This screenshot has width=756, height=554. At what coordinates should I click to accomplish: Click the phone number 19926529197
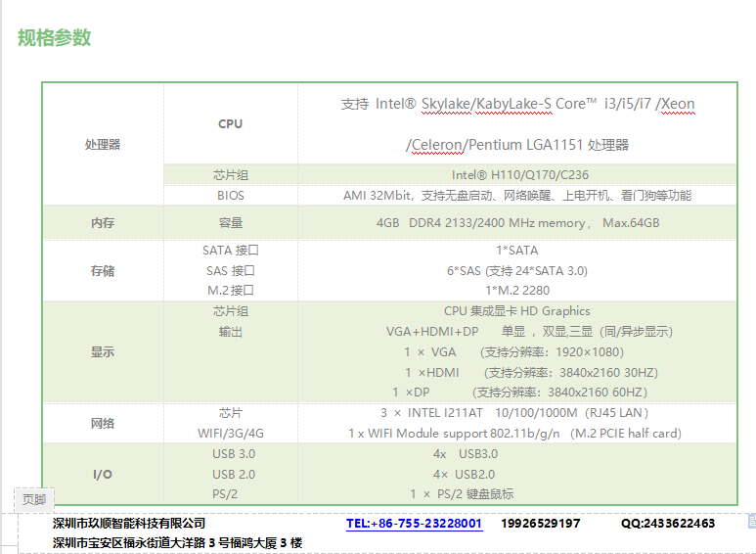(x=541, y=523)
